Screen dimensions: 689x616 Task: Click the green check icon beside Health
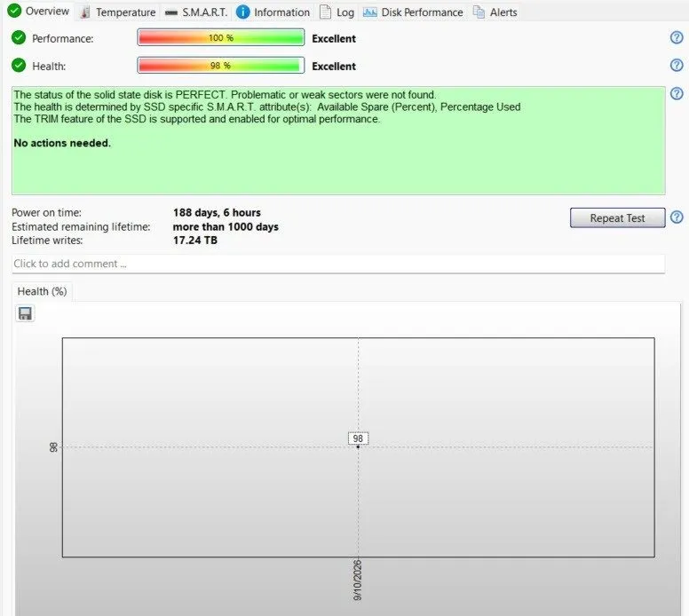(19, 66)
